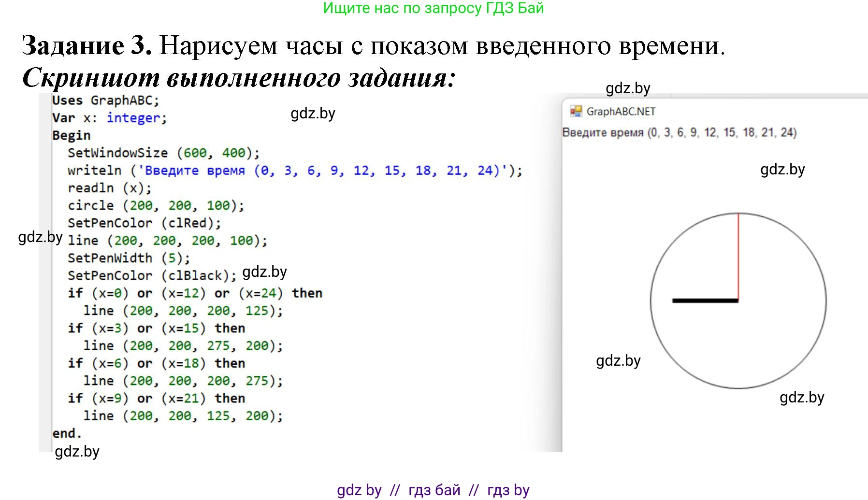Place cursor on the final 'end.' keyword
Image resolution: width=868 pixels, height=500 pixels.
click(67, 433)
